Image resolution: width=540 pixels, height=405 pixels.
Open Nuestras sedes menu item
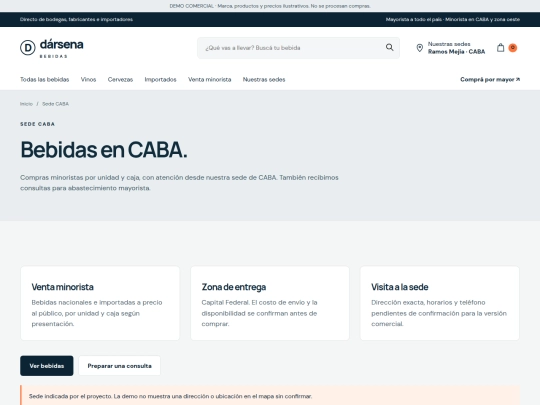pos(264,80)
